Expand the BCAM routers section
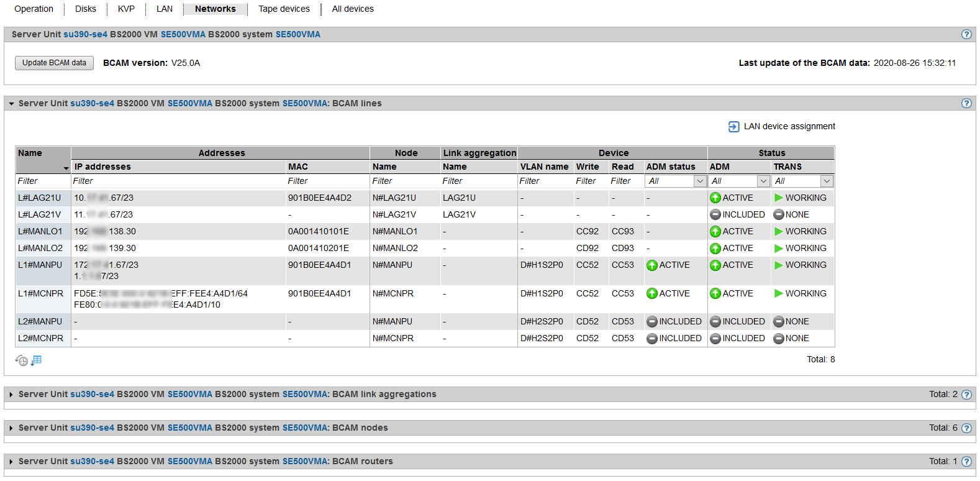Image resolution: width=980 pixels, height=481 pixels. click(x=11, y=462)
